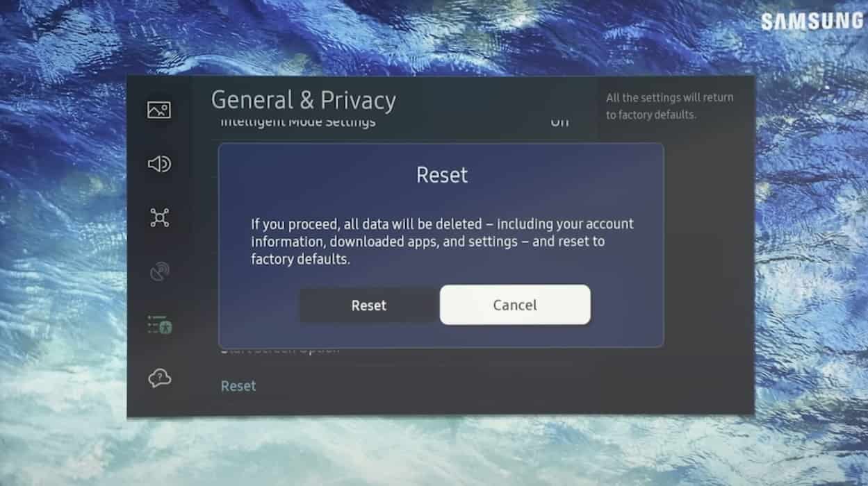Click the General & Privacy panel heading

pyautogui.click(x=304, y=101)
